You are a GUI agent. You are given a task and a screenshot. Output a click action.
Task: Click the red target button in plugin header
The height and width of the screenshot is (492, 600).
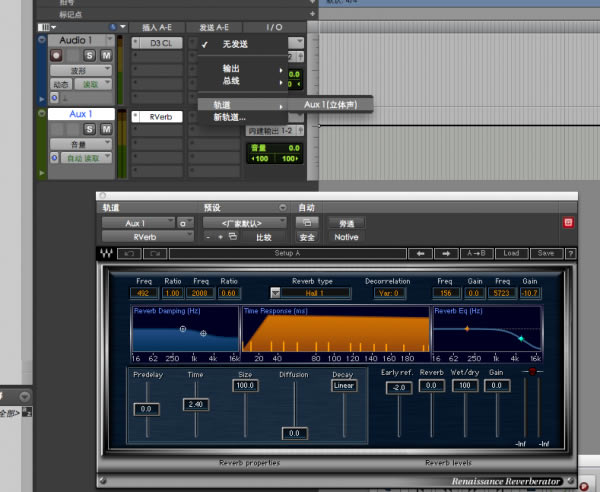click(568, 223)
